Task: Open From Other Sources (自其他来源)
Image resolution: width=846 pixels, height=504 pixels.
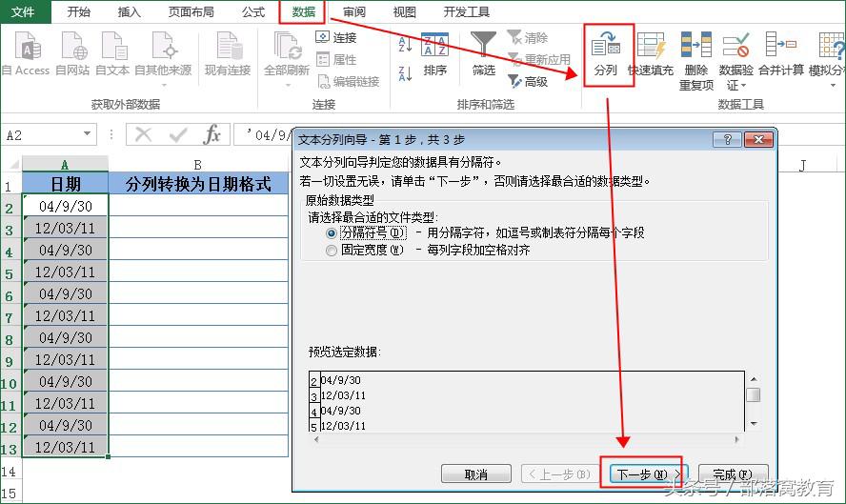Action: tap(163, 58)
